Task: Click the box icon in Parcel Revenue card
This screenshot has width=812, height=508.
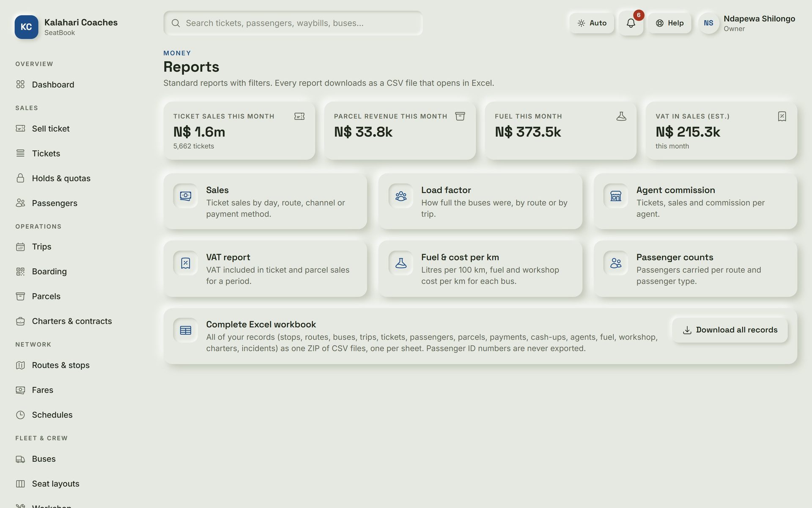Action: point(460,116)
